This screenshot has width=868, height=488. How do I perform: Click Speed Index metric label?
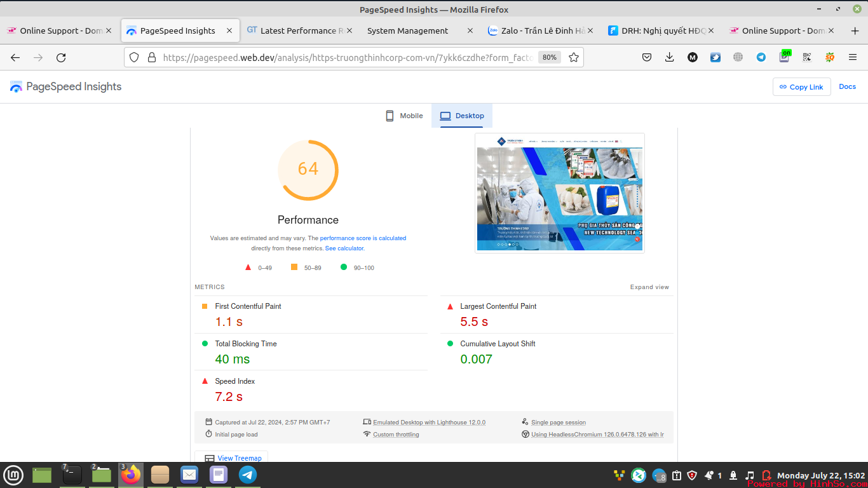coord(235,381)
